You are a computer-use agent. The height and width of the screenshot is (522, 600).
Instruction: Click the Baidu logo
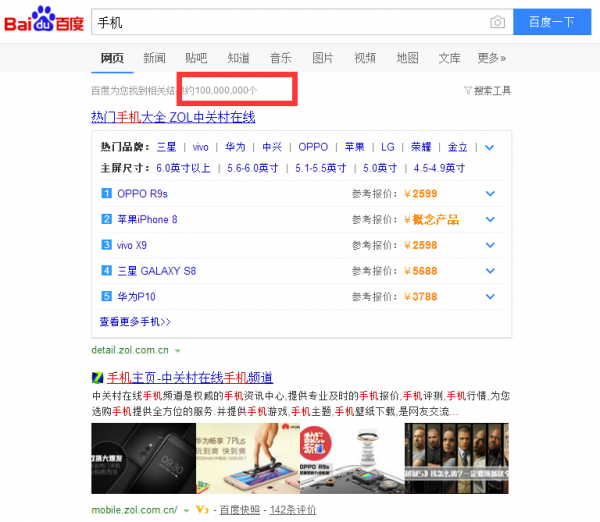point(44,22)
